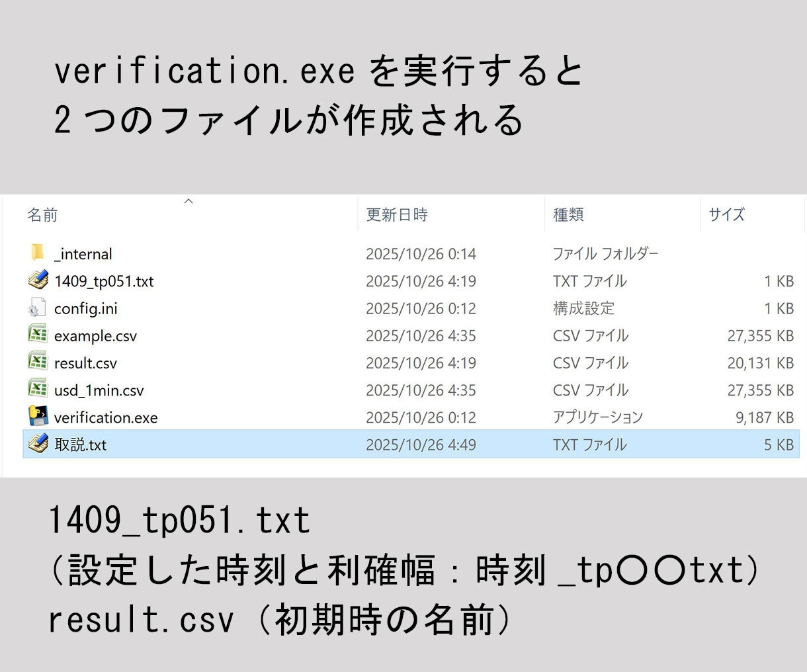The width and height of the screenshot is (807, 672).
Task: Open the _internal folder icon
Action: click(x=38, y=253)
